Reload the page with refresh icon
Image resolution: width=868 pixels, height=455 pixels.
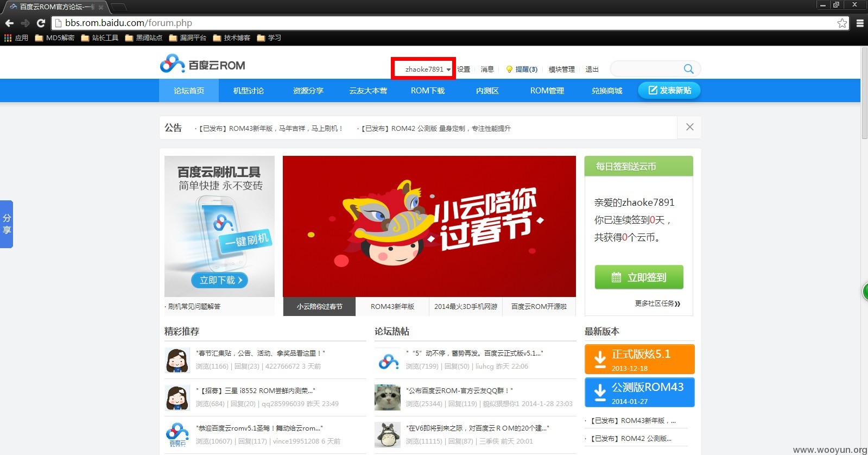point(41,23)
